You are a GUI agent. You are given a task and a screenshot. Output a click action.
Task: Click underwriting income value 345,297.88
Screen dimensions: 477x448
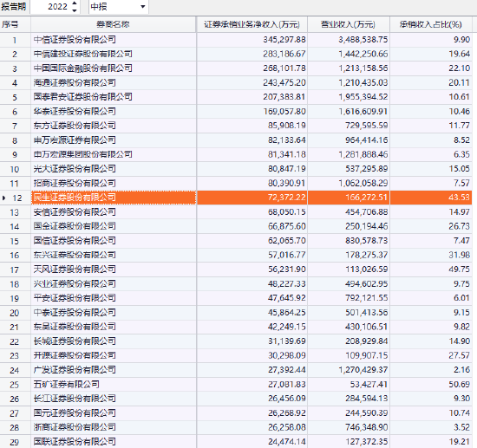coord(284,40)
